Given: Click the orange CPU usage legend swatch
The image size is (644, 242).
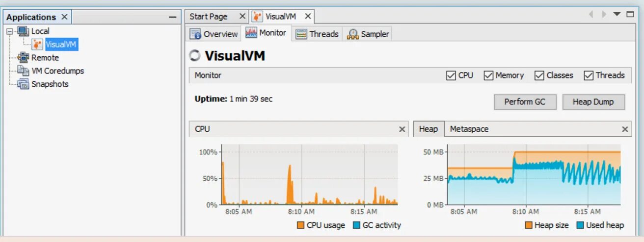Looking at the screenshot, I should point(300,225).
